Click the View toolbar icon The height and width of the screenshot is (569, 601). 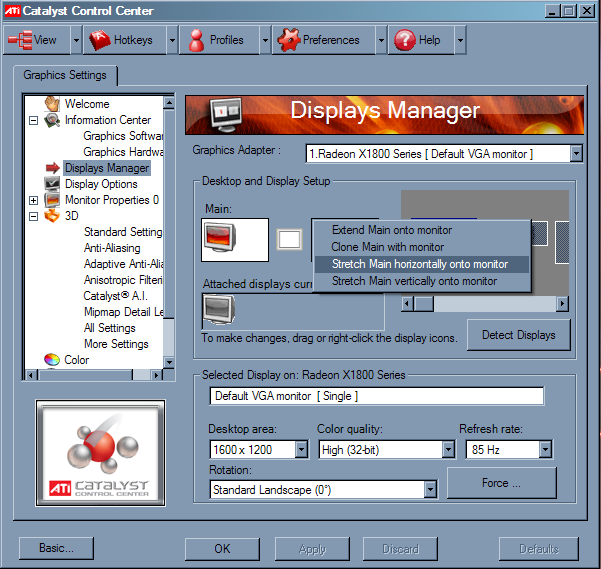tap(20, 39)
